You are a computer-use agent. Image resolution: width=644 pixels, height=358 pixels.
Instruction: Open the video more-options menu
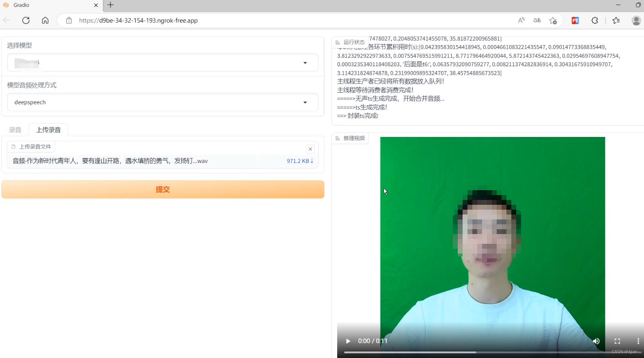tap(638, 341)
